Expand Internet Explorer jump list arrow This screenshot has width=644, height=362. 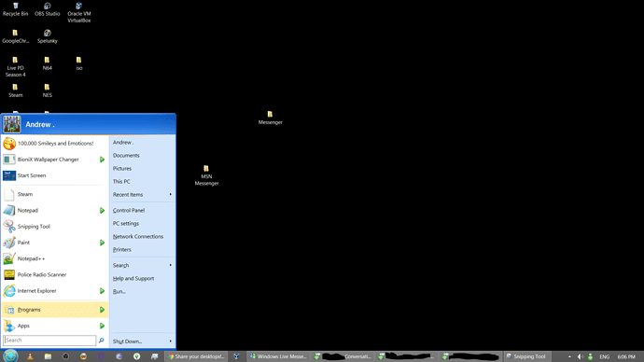coord(102,290)
